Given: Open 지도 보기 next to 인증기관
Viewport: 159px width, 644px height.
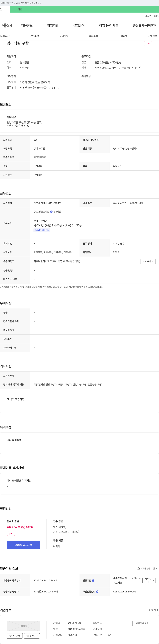Looking at the screenshot, I should (149, 581).
